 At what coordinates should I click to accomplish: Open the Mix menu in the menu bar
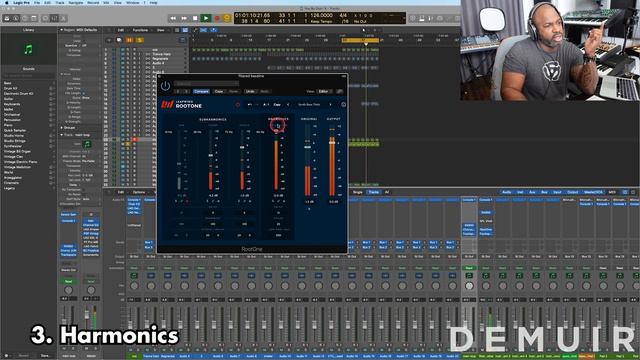pyautogui.click(x=106, y=2)
